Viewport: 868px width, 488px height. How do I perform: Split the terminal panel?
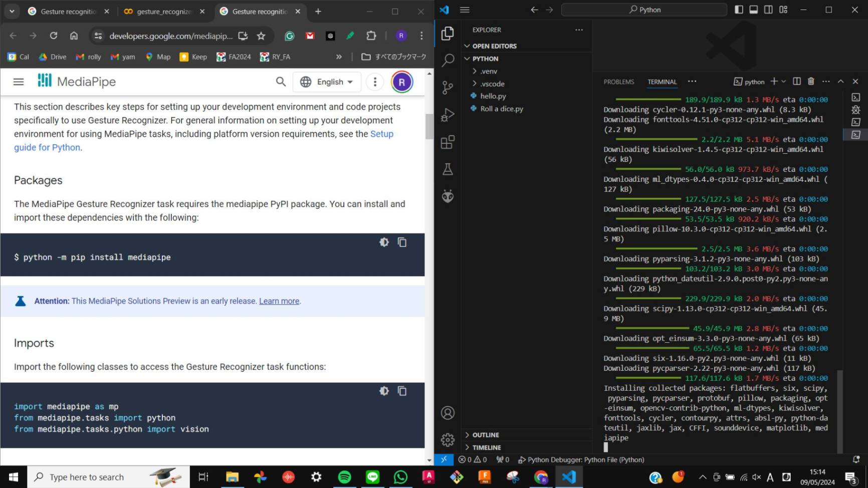click(796, 81)
